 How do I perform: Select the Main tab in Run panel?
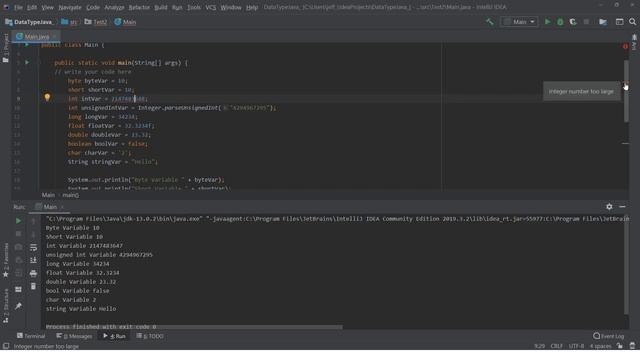pyautogui.click(x=50, y=207)
